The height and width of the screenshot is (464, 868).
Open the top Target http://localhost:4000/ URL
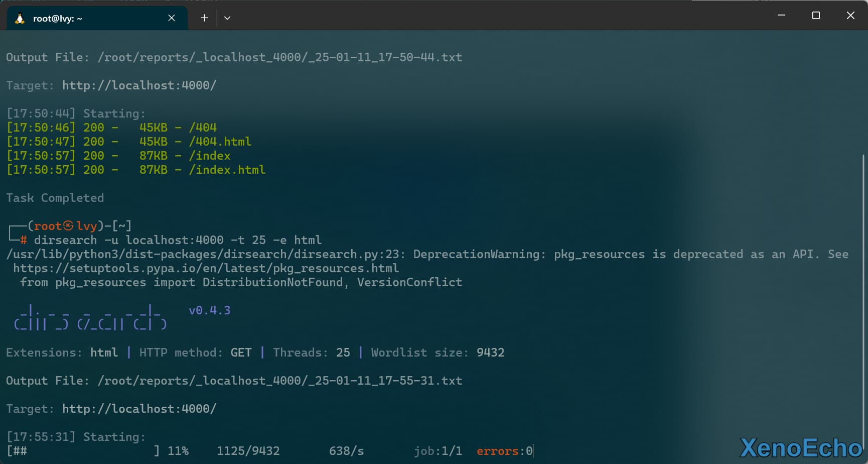[139, 85]
